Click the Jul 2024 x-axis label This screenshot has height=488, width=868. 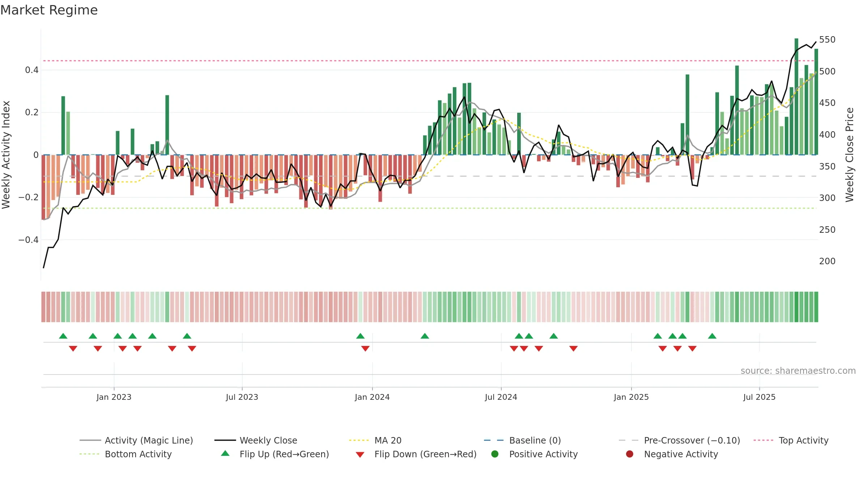501,397
